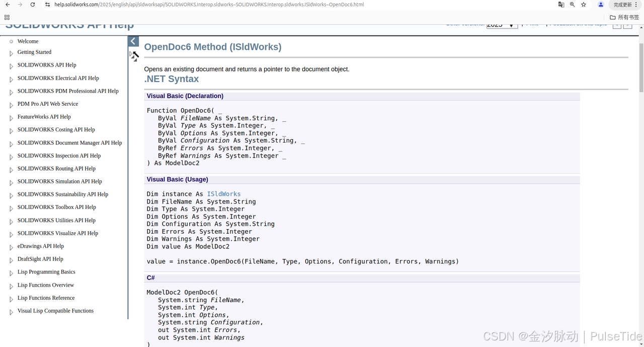Open SOLIDWORKS Costing API Help entry
Image resolution: width=644 pixels, height=347 pixels.
tap(56, 129)
